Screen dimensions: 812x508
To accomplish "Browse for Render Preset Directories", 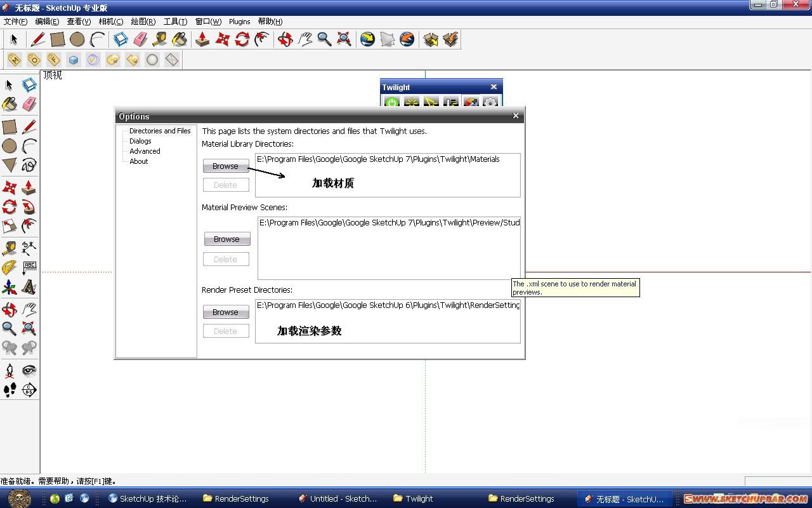I will pyautogui.click(x=226, y=312).
